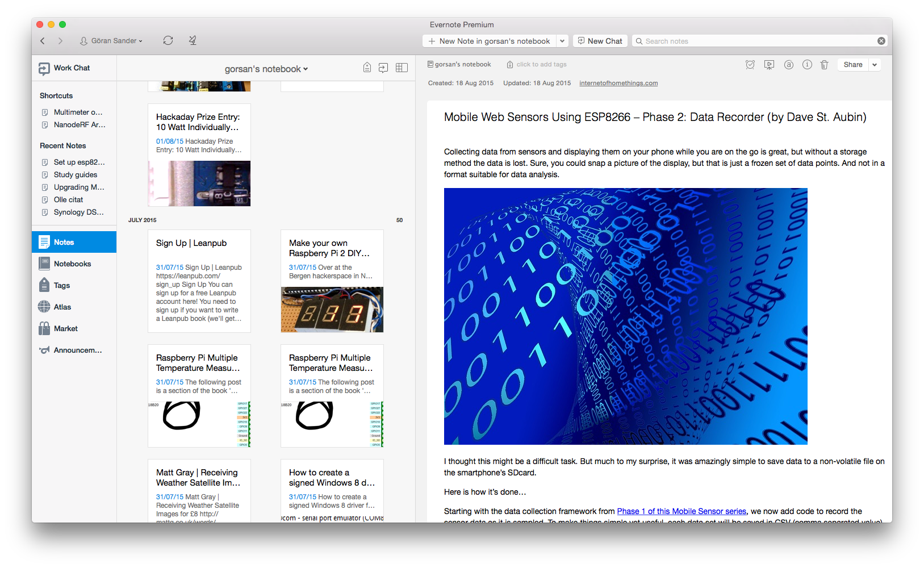The image size is (924, 568).
Task: Change note list view options icon
Action: point(402,68)
